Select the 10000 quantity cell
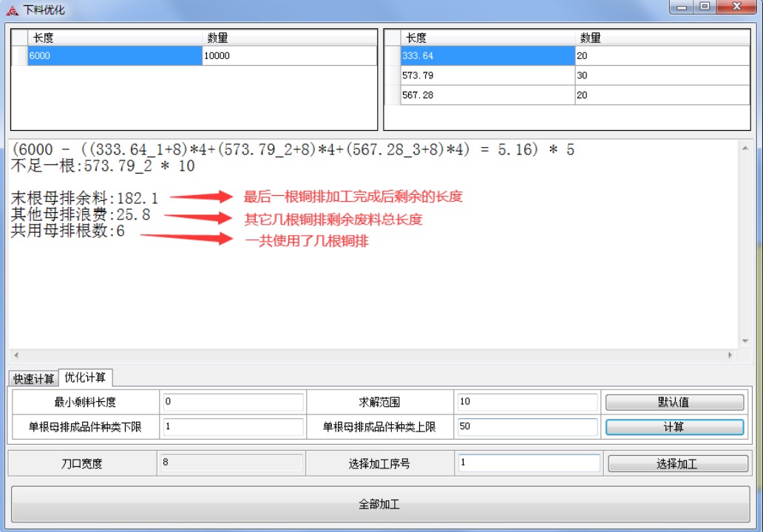Image resolution: width=763 pixels, height=532 pixels. pyautogui.click(x=288, y=56)
